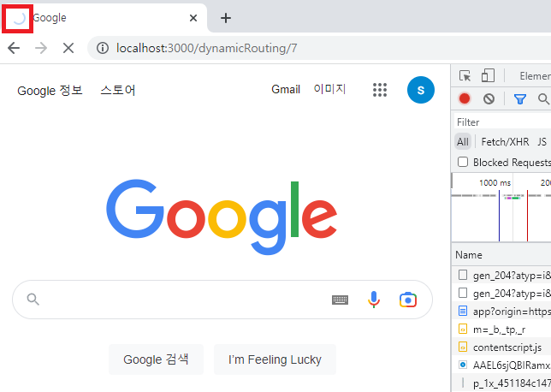Click the 1000 ms timeline marker
Viewport: 551px width, 392px height.
[x=495, y=183]
